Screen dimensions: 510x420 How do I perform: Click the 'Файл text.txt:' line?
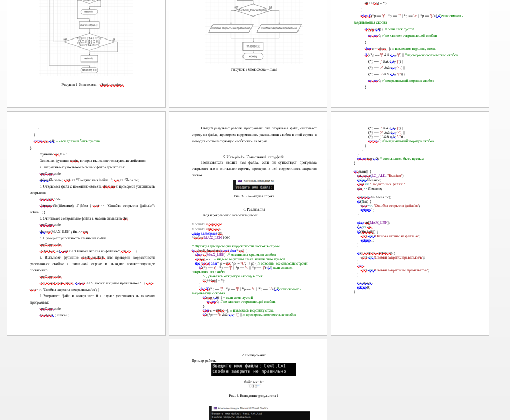click(254, 382)
